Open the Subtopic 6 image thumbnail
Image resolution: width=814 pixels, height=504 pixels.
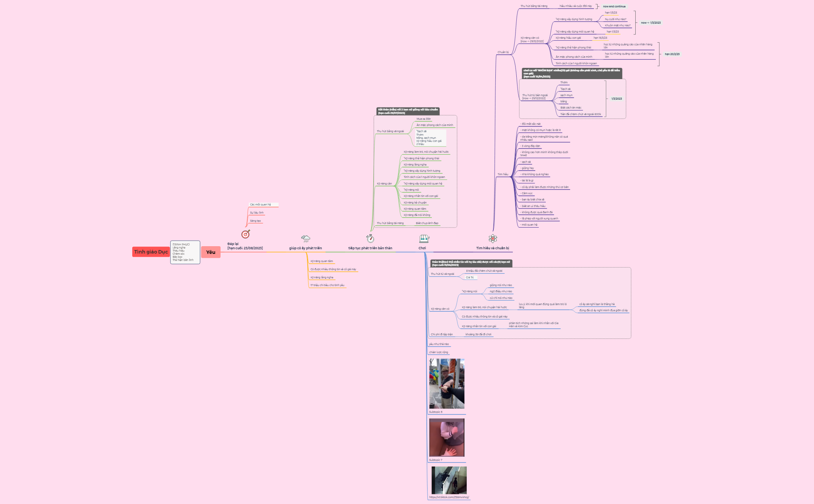(x=447, y=383)
